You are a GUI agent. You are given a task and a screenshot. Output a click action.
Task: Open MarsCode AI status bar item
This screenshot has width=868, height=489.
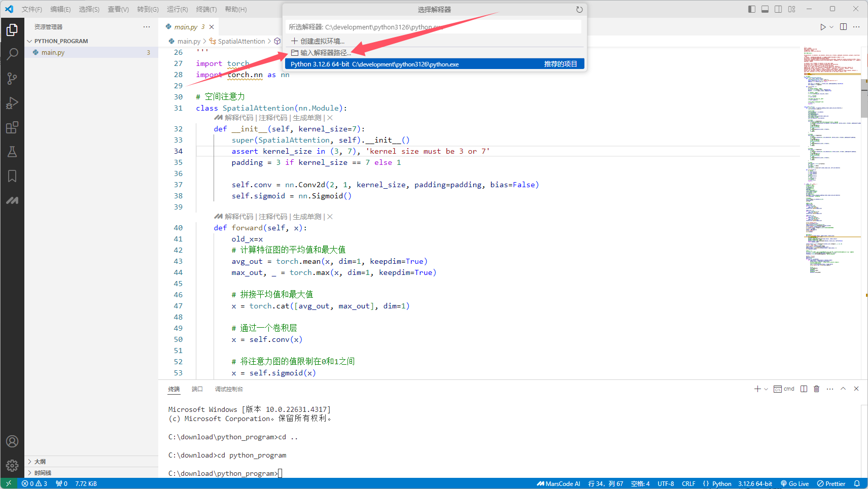pos(559,484)
